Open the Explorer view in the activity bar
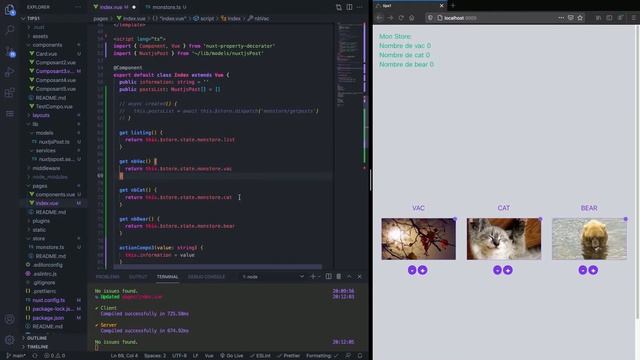The width and height of the screenshot is (640, 360). point(9,10)
